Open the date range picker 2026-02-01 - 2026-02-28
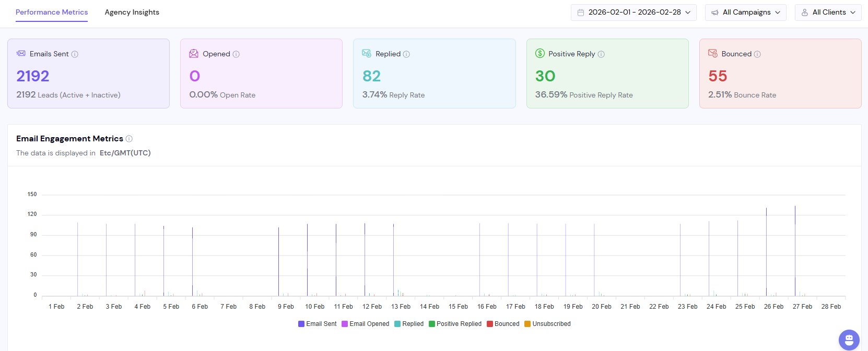 coord(634,13)
